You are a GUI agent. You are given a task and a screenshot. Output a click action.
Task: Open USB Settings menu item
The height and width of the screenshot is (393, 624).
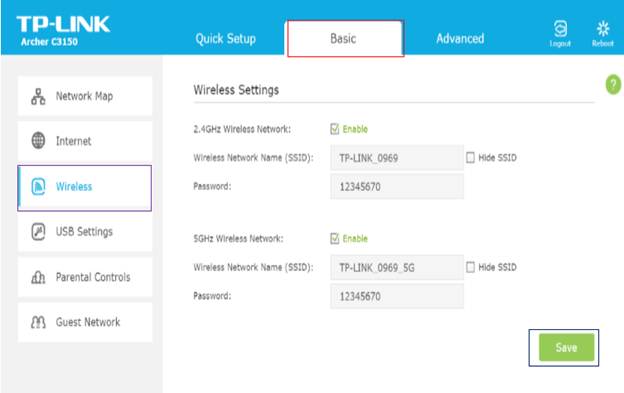[85, 232]
